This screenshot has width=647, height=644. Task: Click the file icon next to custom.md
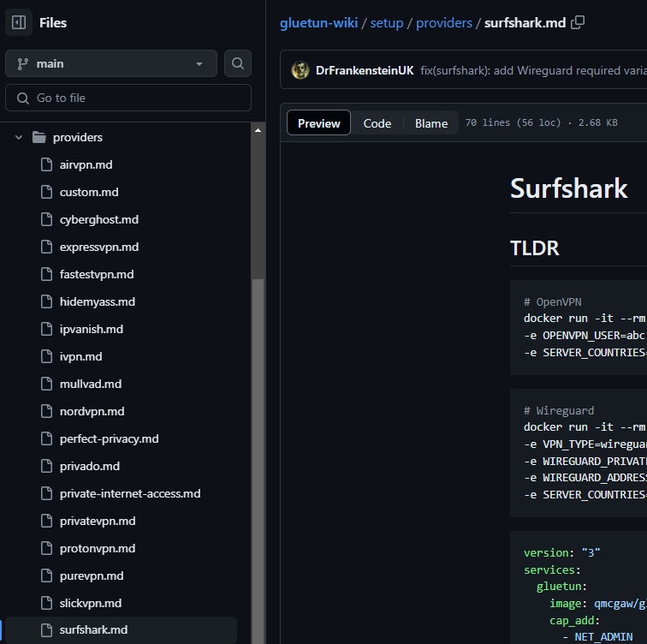pos(46,192)
